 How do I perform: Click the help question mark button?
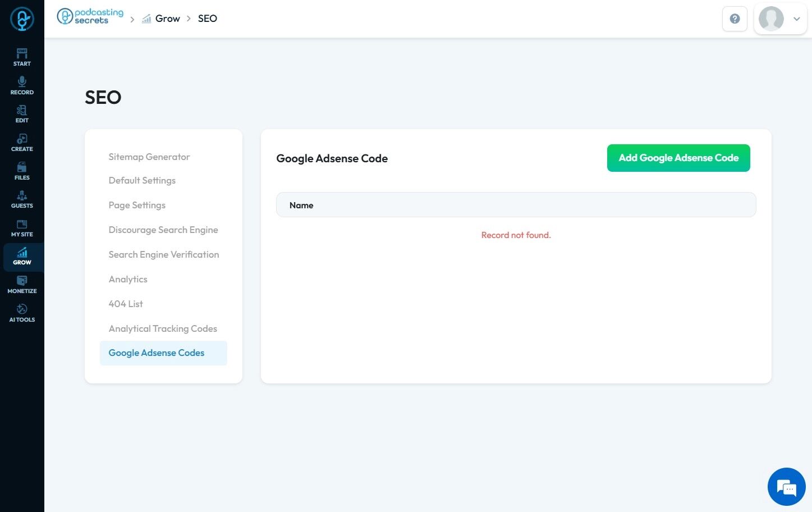click(x=735, y=19)
